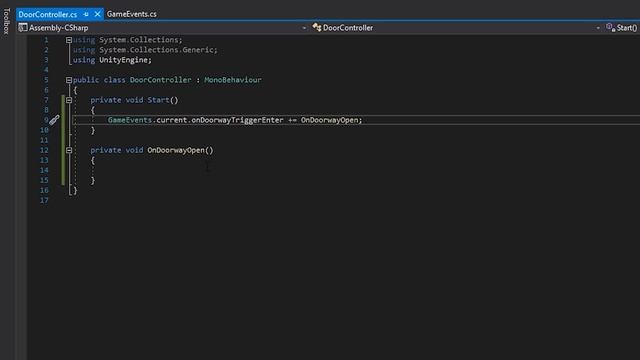The image size is (640, 360).
Task: Open the Start() member dropdown
Action: [x=627, y=28]
